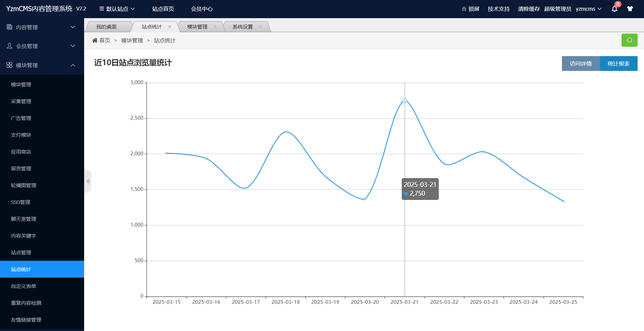The image size is (644, 331).
Task: Click the 2025-03-21 peak data point
Action: click(x=404, y=100)
